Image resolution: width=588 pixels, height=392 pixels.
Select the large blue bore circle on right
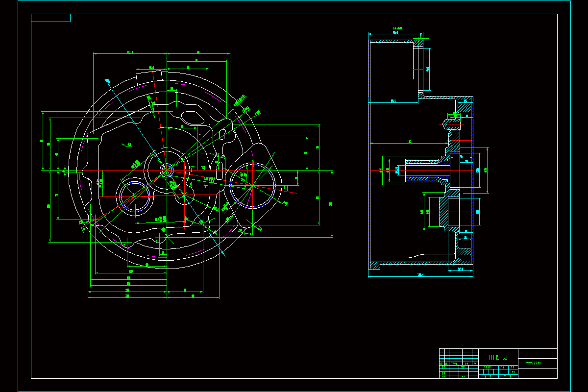point(252,186)
